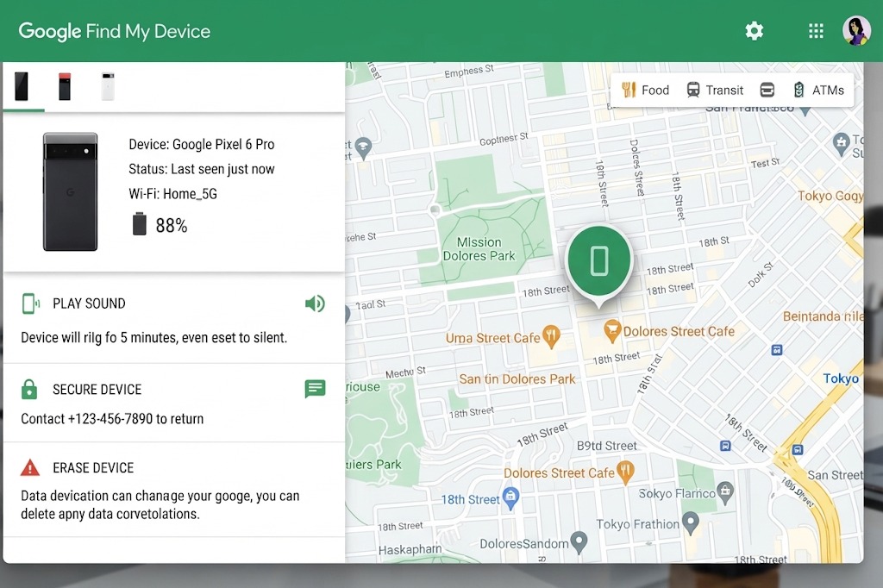Open the settings gear icon

754,31
